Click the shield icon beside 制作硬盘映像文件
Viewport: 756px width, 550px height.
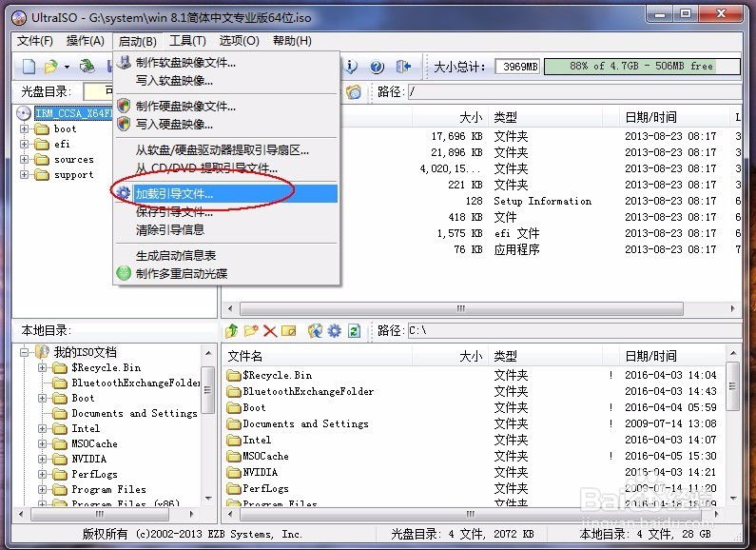point(124,106)
